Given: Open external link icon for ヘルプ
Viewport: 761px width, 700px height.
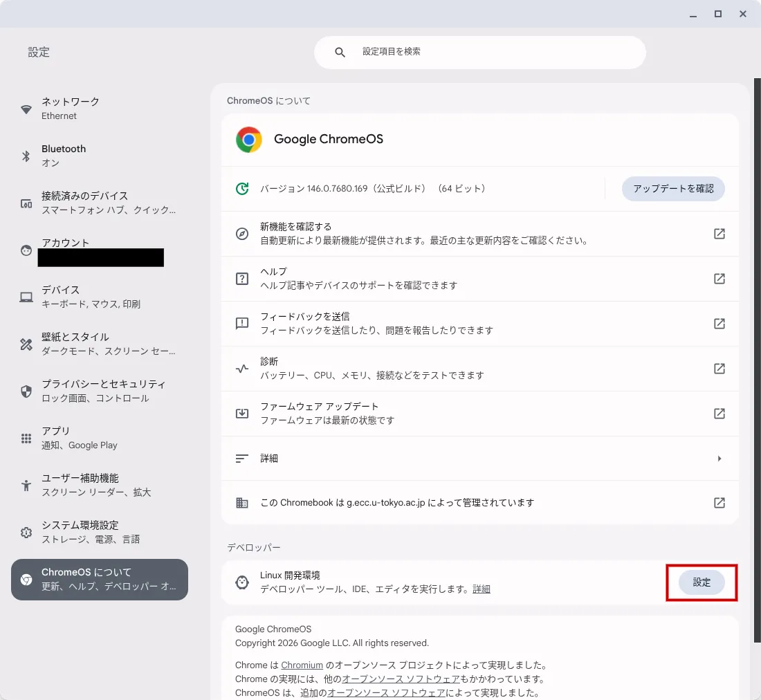Looking at the screenshot, I should click(719, 279).
